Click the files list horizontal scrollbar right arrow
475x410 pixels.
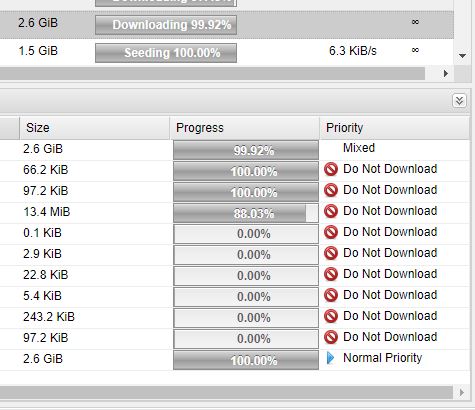(x=461, y=392)
